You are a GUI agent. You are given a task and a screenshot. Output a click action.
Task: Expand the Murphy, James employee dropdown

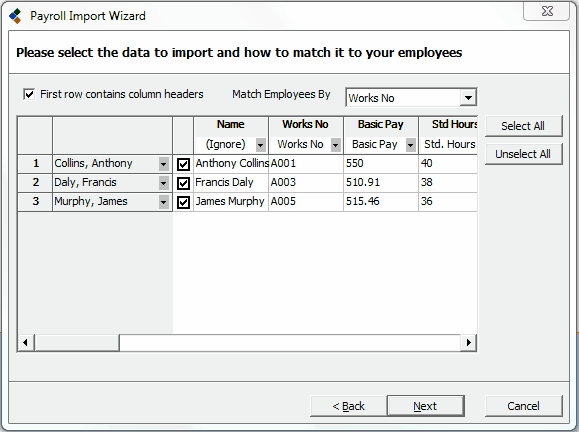pos(164,202)
